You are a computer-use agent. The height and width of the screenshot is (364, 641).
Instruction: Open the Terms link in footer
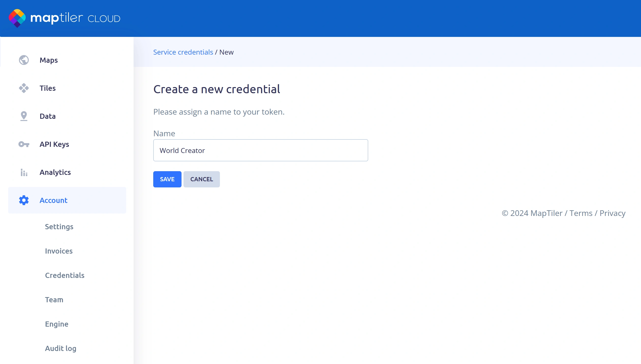click(581, 213)
